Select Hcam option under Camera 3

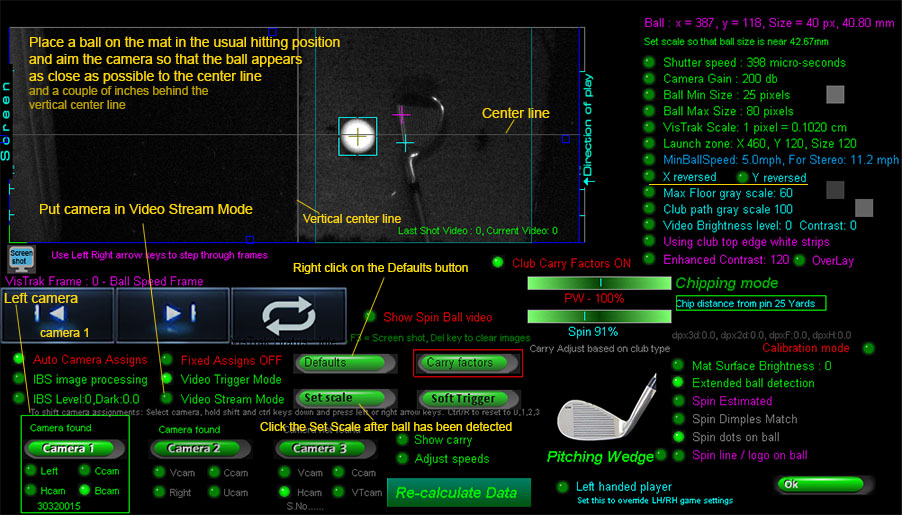pyautogui.click(x=284, y=492)
